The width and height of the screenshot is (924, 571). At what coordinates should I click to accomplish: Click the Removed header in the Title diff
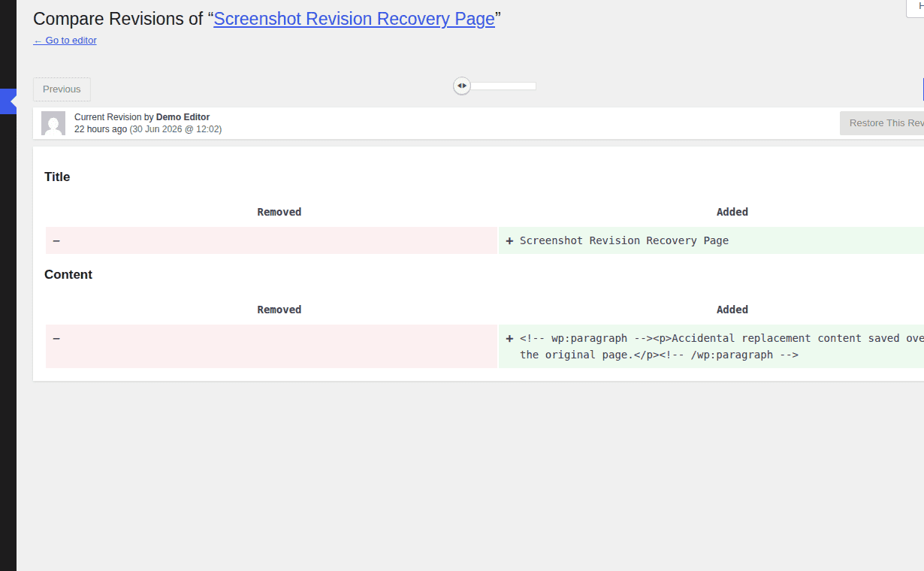(x=279, y=213)
